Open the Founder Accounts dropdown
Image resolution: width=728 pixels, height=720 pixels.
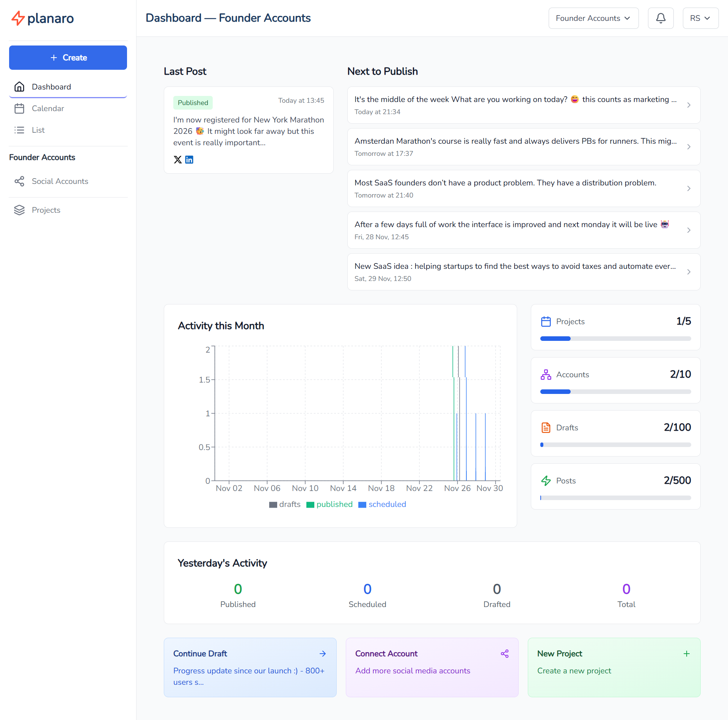593,18
